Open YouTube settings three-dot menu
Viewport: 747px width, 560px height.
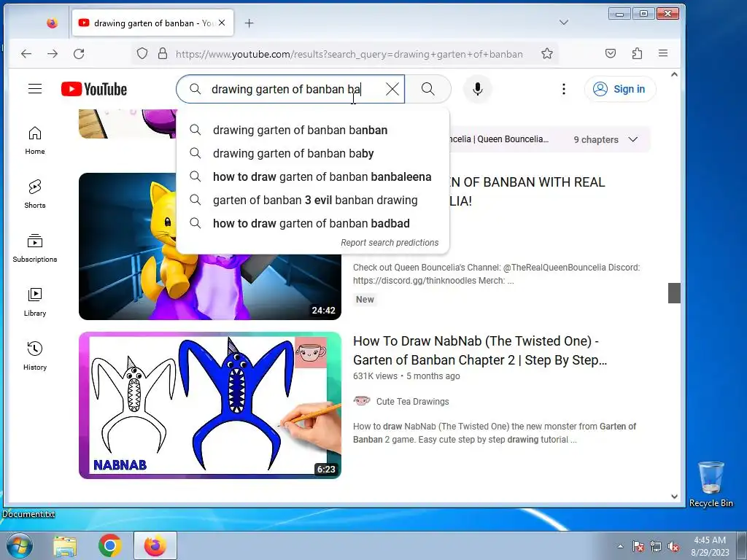[x=564, y=89]
